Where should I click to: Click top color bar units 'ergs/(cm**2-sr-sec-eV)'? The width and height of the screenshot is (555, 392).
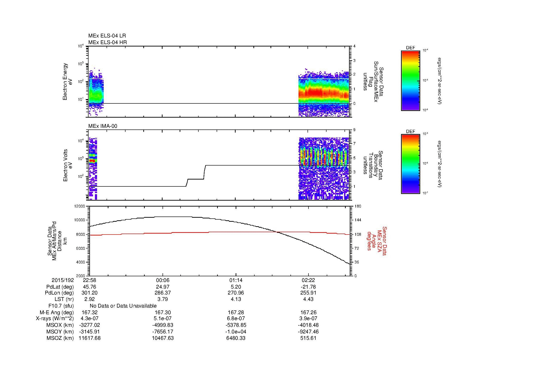point(440,81)
